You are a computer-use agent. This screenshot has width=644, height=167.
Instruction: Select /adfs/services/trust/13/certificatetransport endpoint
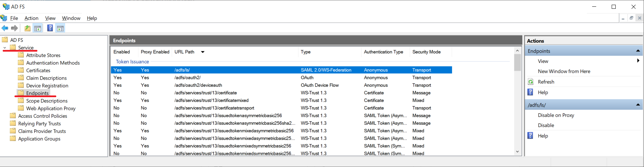tap(281, 108)
